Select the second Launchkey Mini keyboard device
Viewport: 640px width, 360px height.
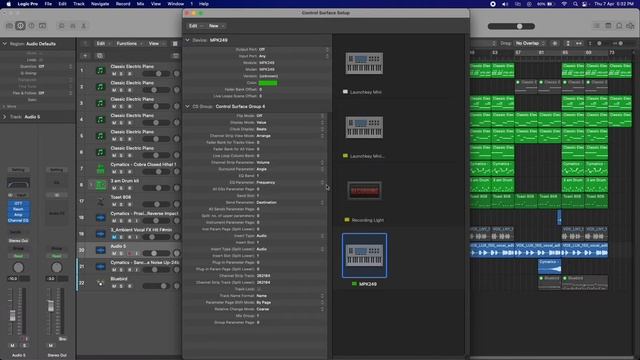pos(364,127)
